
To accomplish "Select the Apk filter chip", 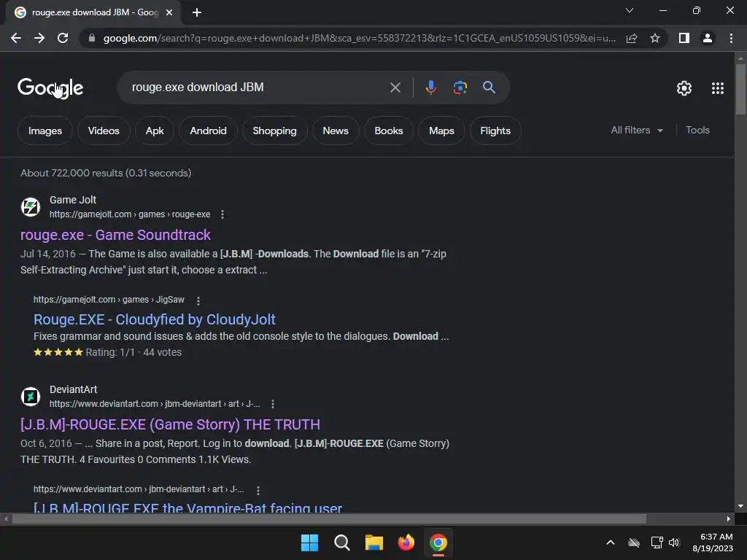I will [155, 131].
